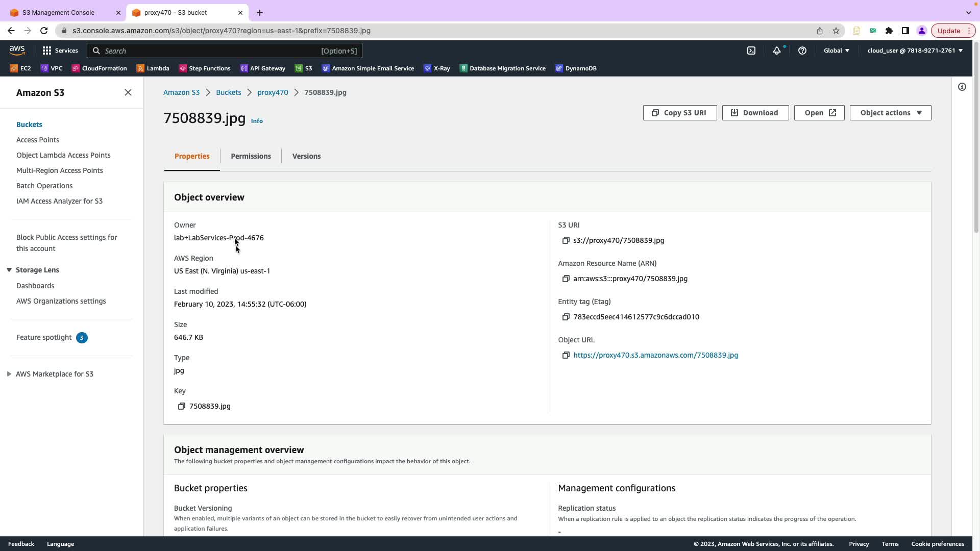This screenshot has height=551, width=980.
Task: Open the help question mark icon
Action: coord(802,51)
